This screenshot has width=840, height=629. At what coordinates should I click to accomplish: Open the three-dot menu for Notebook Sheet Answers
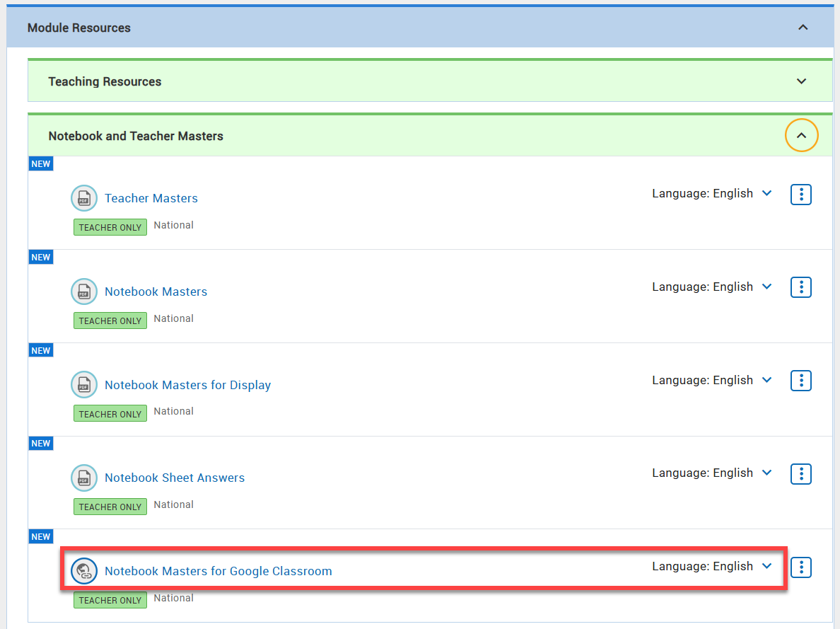tap(801, 473)
